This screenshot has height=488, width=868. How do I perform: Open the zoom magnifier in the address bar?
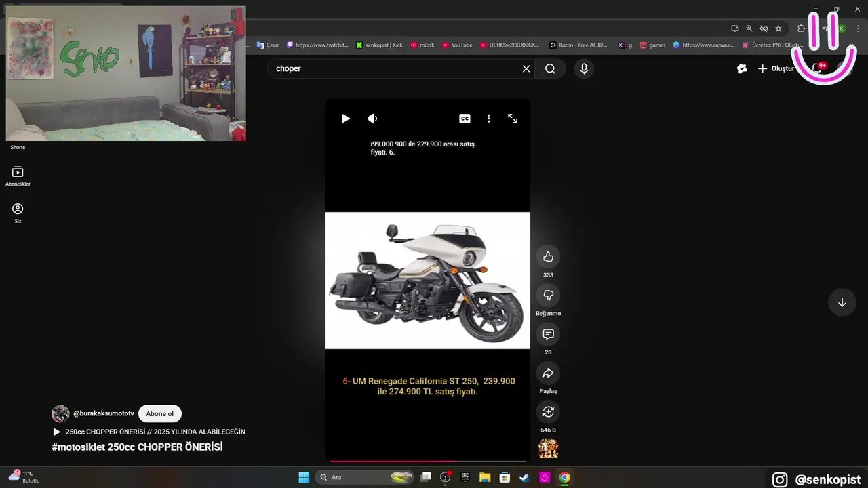point(749,28)
